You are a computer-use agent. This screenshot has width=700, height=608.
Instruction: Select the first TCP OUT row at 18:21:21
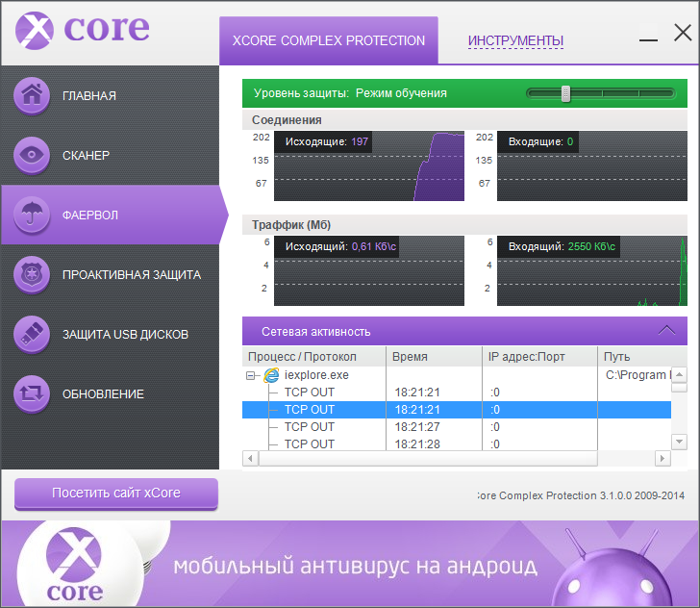456,393
